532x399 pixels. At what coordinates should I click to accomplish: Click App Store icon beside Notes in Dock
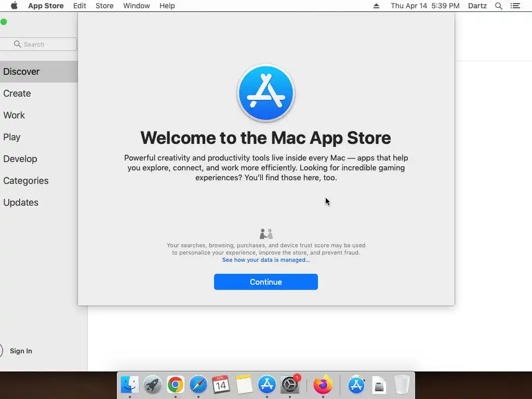coord(267,385)
